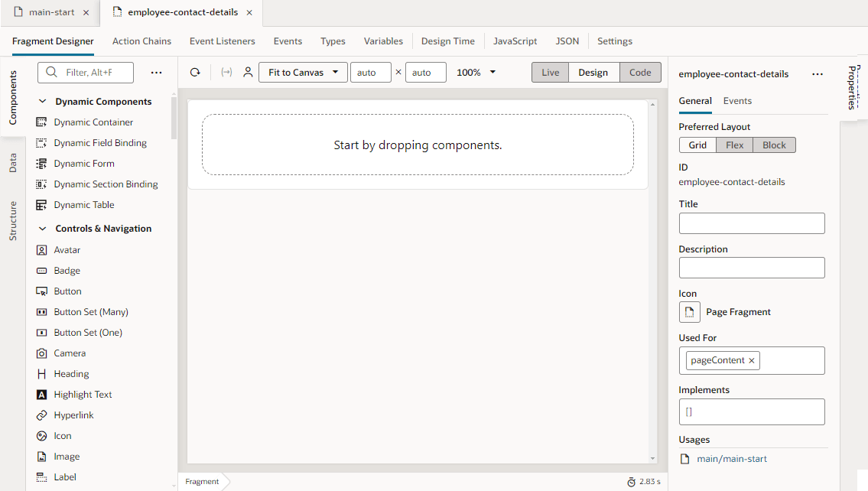This screenshot has width=868, height=491.
Task: Click the Implements input field
Action: 752,411
